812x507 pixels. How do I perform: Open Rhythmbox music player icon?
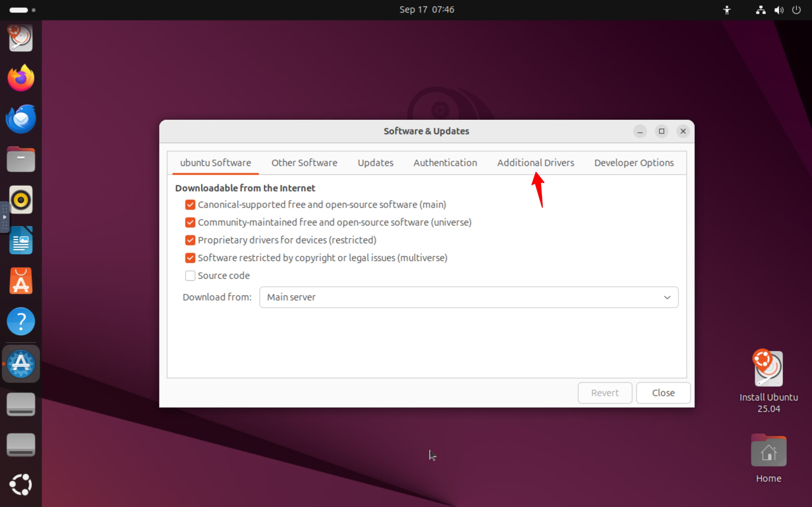(21, 200)
